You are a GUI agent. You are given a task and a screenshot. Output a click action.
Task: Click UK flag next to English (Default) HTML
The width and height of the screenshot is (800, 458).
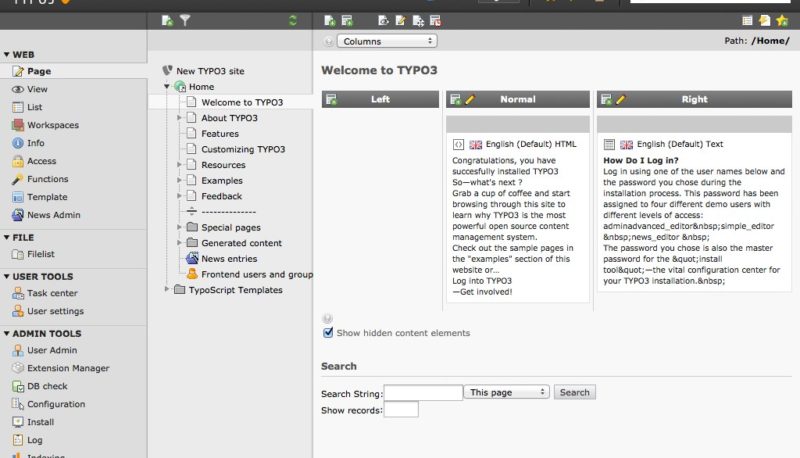[476, 145]
